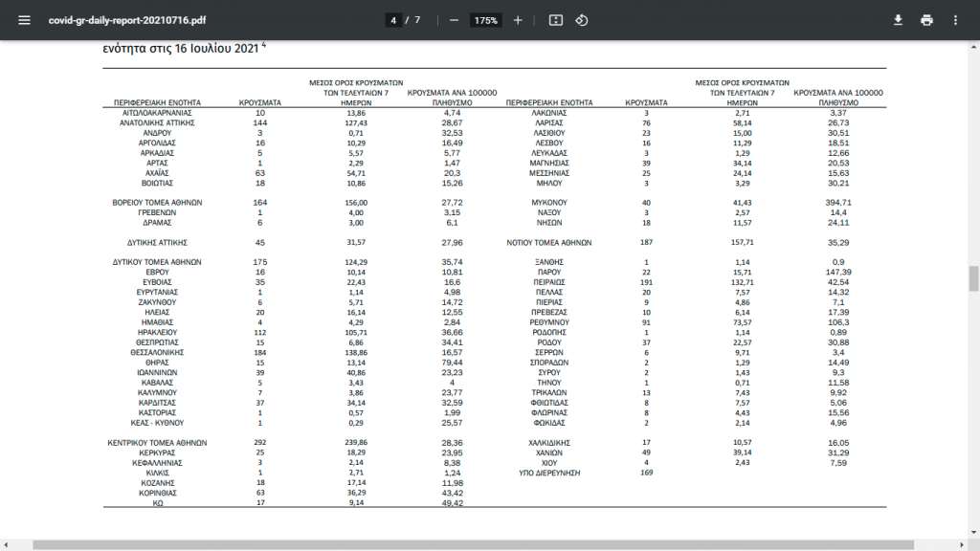Click the 7-day average 239,86
This screenshot has width=980, height=551.
[356, 443]
